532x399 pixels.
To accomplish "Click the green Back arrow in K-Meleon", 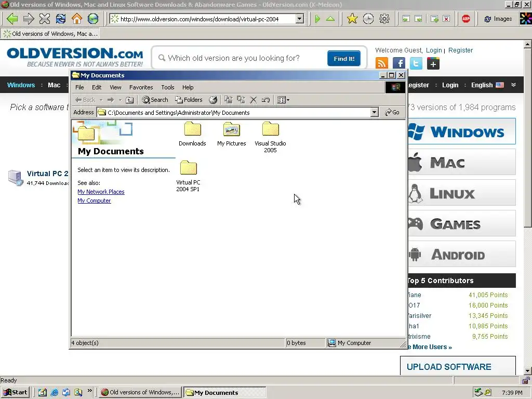I will coord(12,19).
